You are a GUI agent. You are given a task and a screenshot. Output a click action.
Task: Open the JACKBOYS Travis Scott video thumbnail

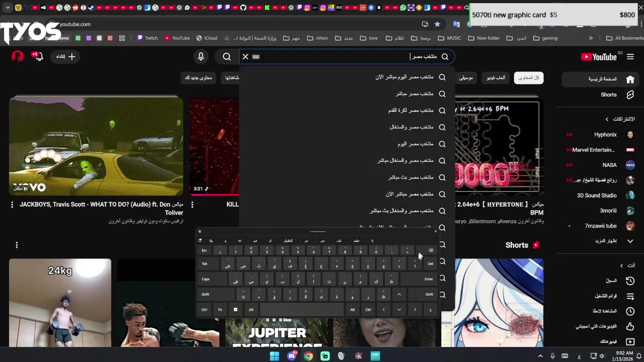pos(96,146)
